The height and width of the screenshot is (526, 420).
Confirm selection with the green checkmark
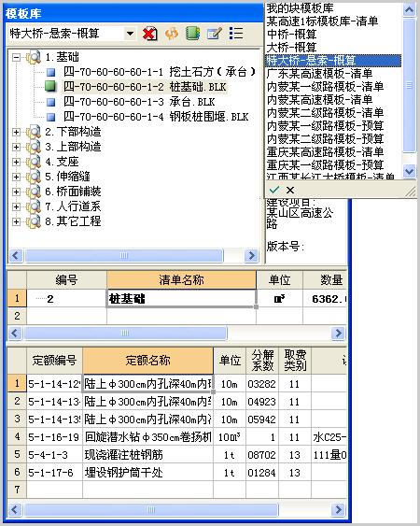(x=274, y=190)
